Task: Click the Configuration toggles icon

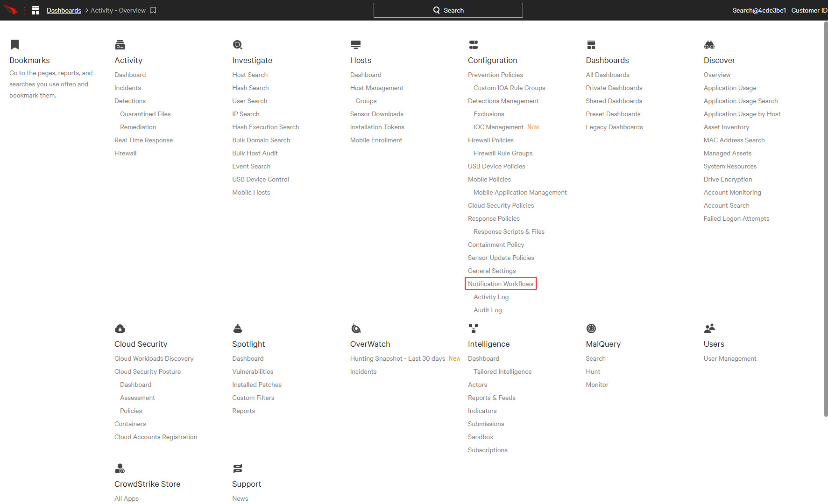Action: (x=474, y=45)
